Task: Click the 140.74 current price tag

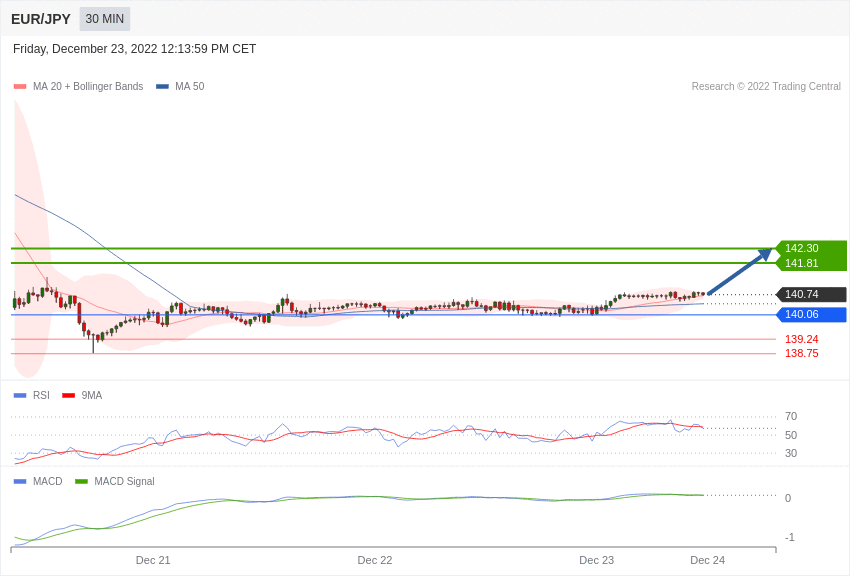Action: 810,294
